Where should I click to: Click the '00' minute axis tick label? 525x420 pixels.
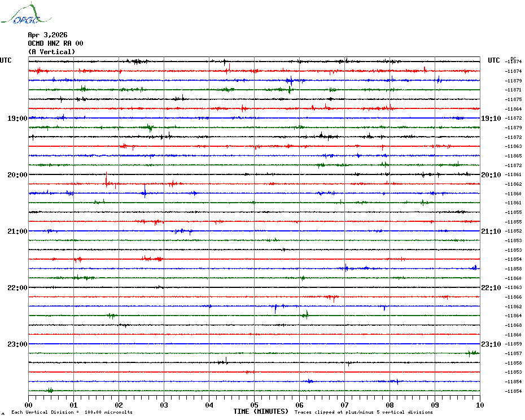click(28, 405)
